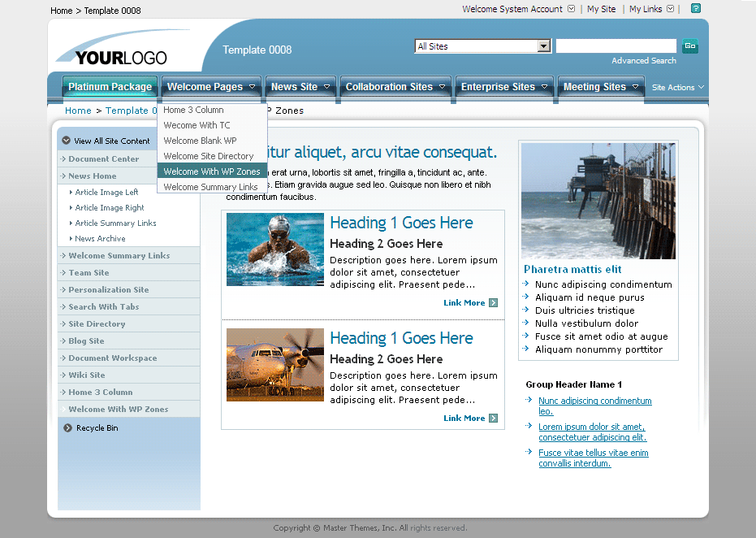The width and height of the screenshot is (756, 538).
Task: Open the All Sites dropdown
Action: pos(546,46)
